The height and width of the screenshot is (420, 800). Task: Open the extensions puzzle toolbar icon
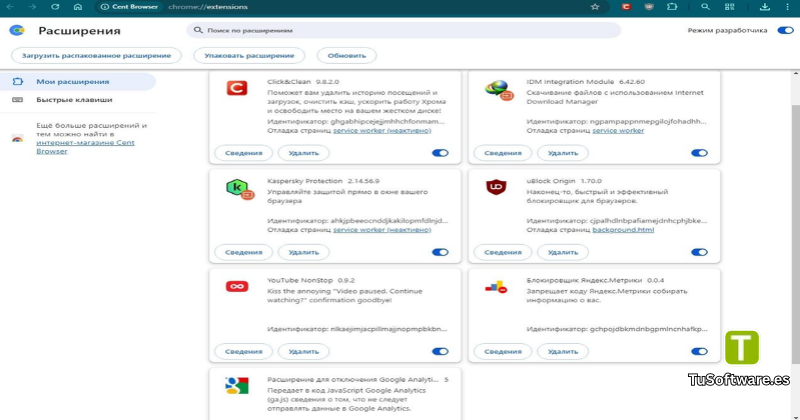pos(672,7)
